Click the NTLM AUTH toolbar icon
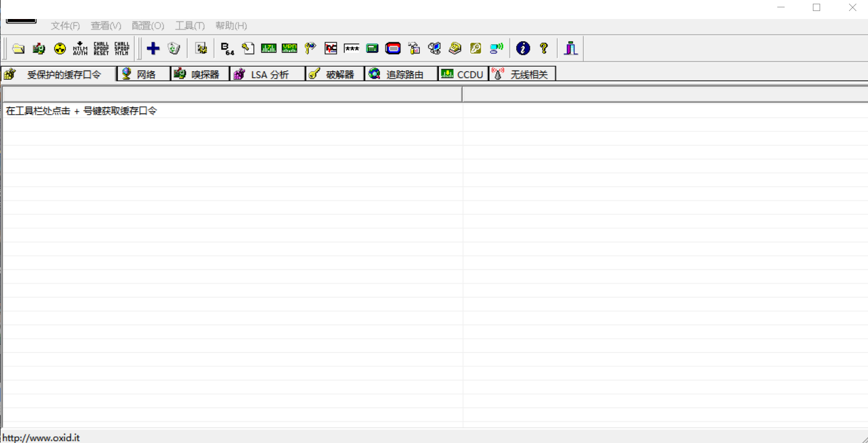The image size is (868, 443). (x=80, y=48)
